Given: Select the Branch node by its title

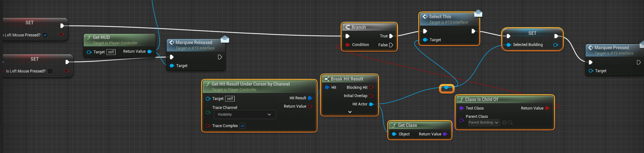Looking at the screenshot, I should pyautogui.click(x=359, y=27).
